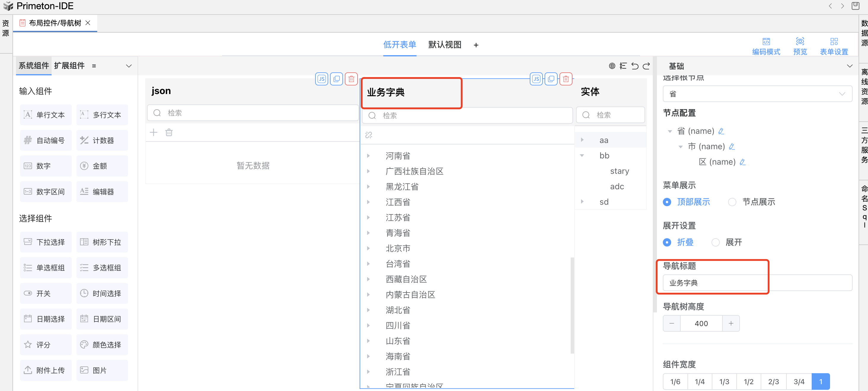Open the outline tree icon in canvas toolbar
868x391 pixels.
coord(623,66)
